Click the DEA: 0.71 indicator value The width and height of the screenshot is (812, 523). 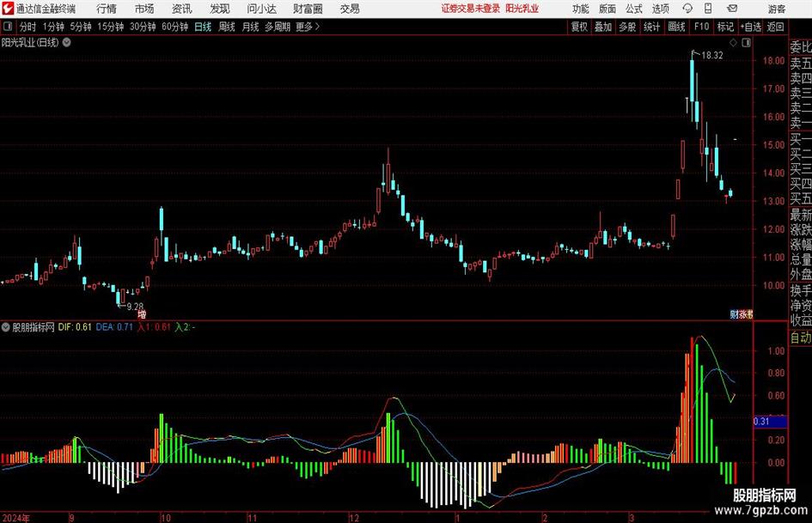point(114,326)
